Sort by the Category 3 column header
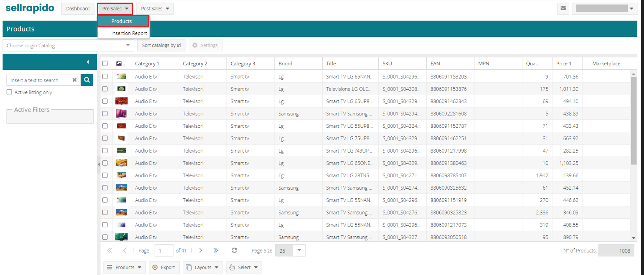Image resolution: width=644 pixels, height=275 pixels. click(x=250, y=63)
